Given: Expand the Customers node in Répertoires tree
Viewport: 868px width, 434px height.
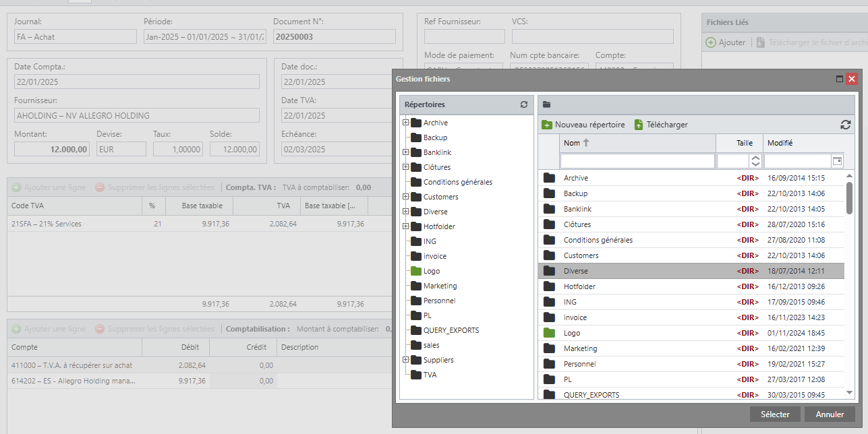Looking at the screenshot, I should click(x=406, y=197).
